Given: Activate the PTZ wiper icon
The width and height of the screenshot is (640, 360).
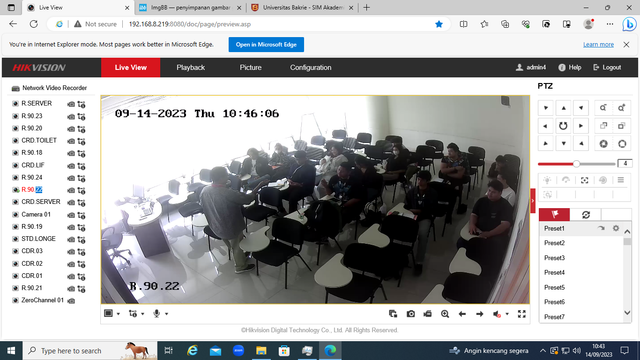Looking at the screenshot, I should [566, 180].
